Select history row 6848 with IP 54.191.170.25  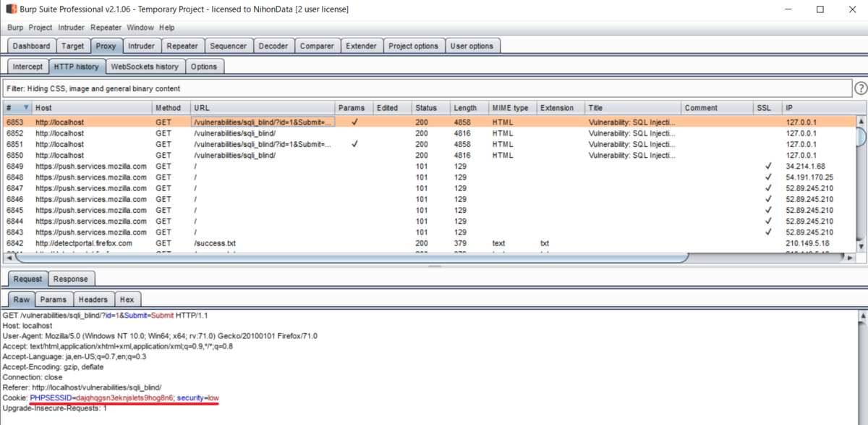point(428,177)
